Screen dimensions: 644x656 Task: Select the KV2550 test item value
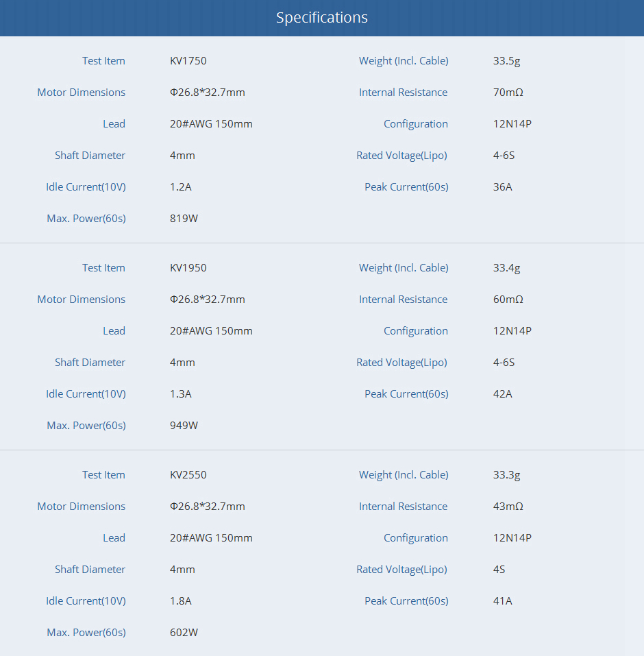point(188,475)
